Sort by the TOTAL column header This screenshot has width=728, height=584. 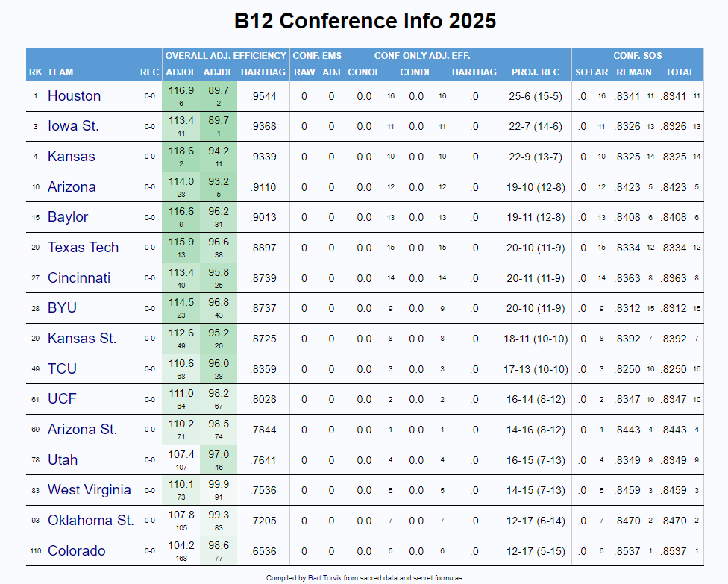[680, 72]
